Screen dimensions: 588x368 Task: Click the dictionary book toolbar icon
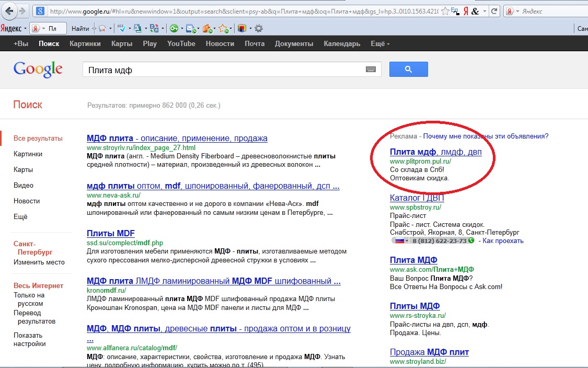tap(137, 28)
